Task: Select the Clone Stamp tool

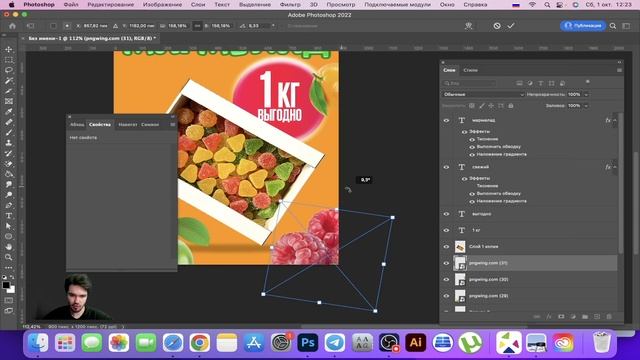Action: 9,143
